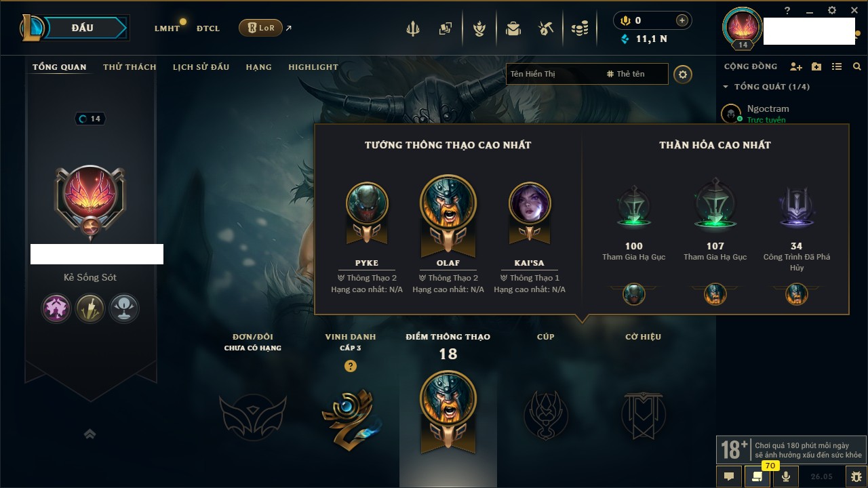Viewport: 868px width, 488px height.
Task: Click the ĐẤU play button
Action: [x=81, y=28]
